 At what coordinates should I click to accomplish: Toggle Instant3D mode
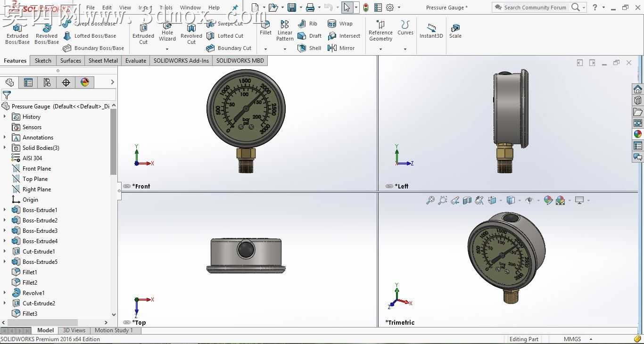431,31
